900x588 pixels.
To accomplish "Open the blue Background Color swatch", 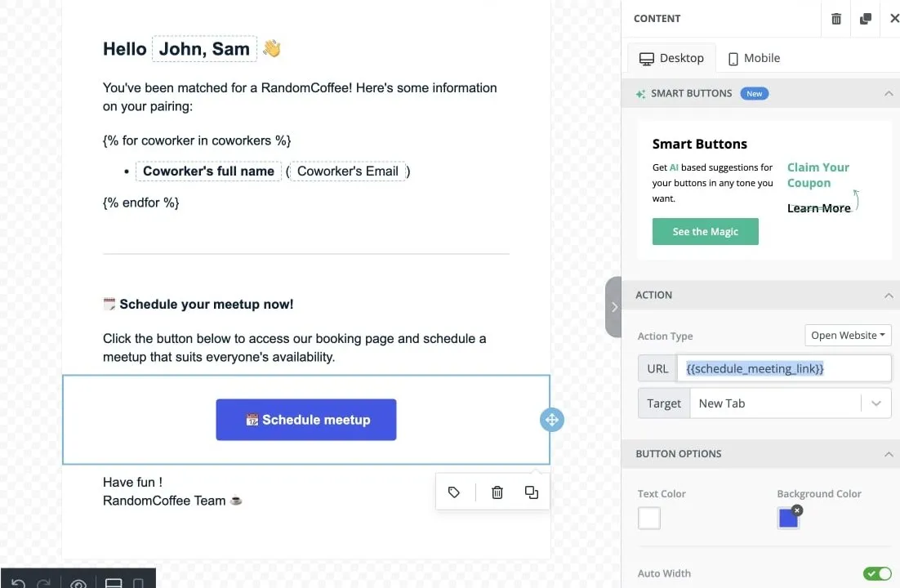I will [x=787, y=519].
